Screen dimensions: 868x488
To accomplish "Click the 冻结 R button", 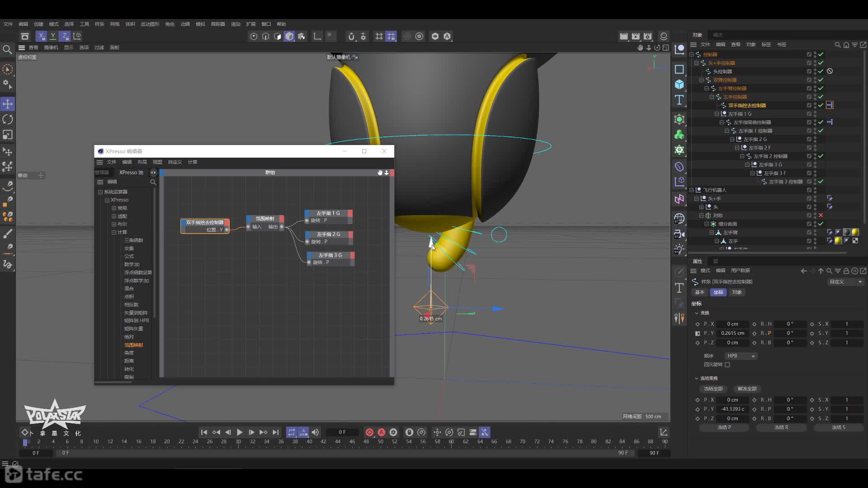I will click(781, 427).
